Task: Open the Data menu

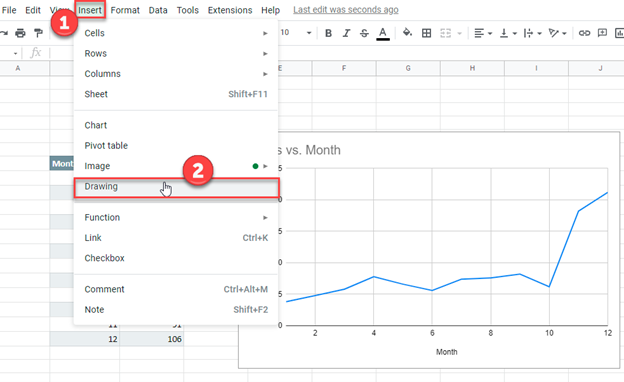Action: coord(158,10)
